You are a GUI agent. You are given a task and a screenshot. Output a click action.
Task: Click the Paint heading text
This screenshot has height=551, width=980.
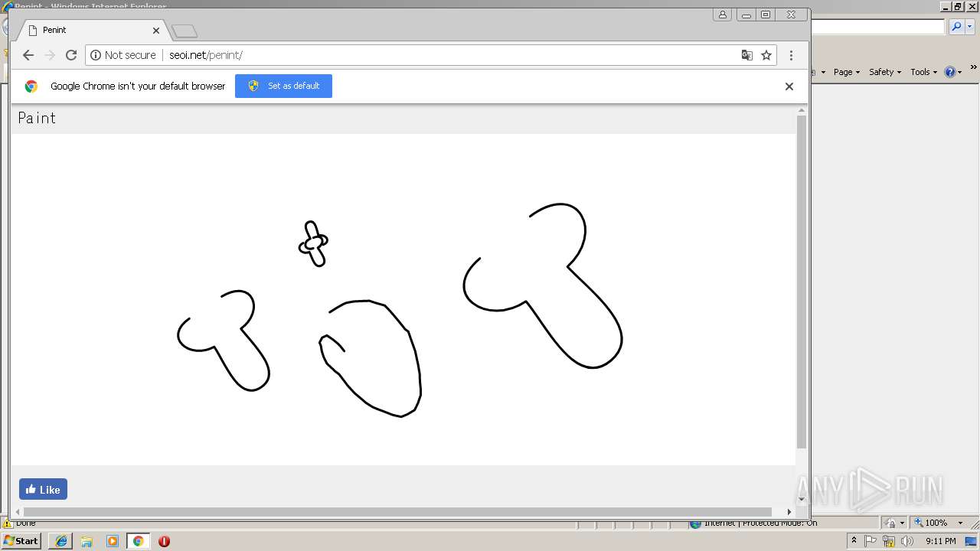click(37, 118)
